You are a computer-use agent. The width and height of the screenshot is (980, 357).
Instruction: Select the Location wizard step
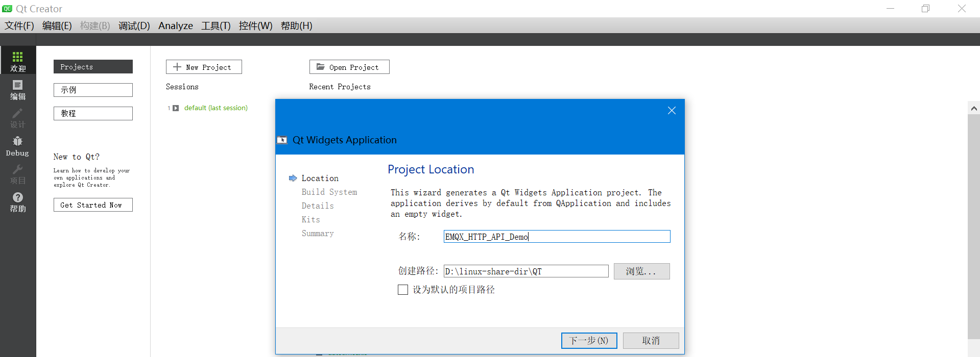pos(320,178)
